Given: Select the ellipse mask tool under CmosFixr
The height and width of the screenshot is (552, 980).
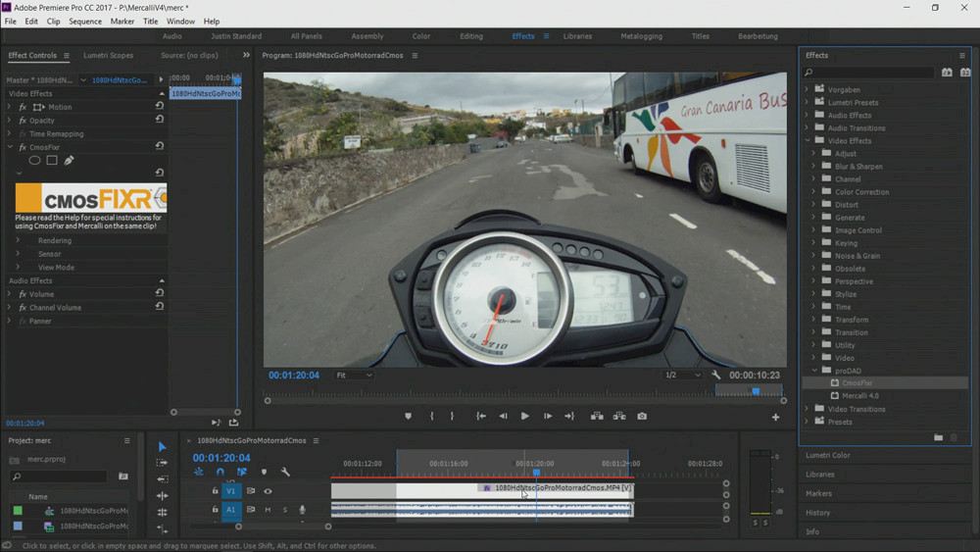Looking at the screenshot, I should pos(34,160).
